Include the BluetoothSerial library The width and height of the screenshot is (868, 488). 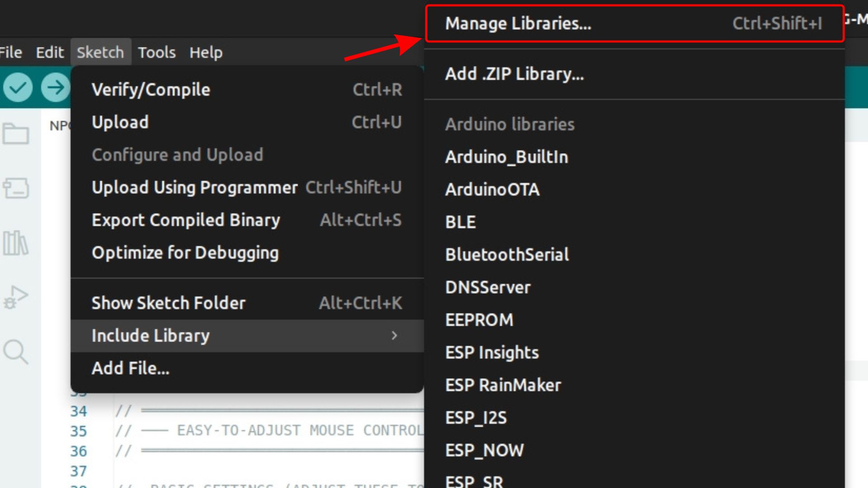pyautogui.click(x=635, y=254)
